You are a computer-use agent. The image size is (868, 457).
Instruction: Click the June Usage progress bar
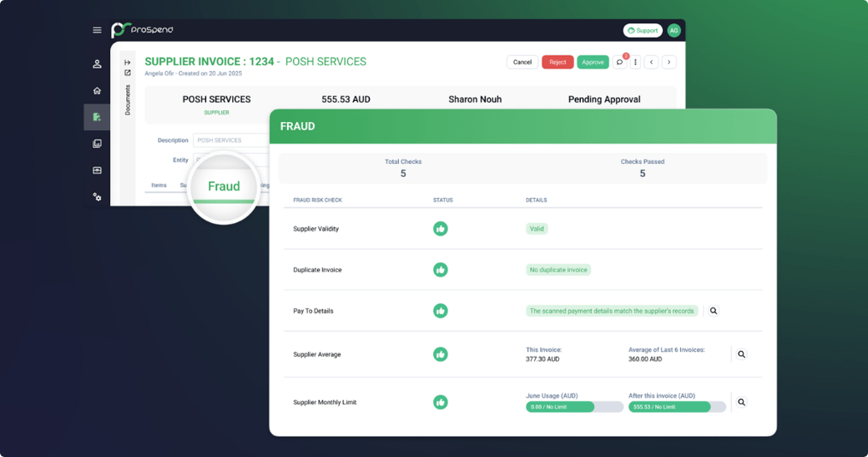tap(574, 407)
